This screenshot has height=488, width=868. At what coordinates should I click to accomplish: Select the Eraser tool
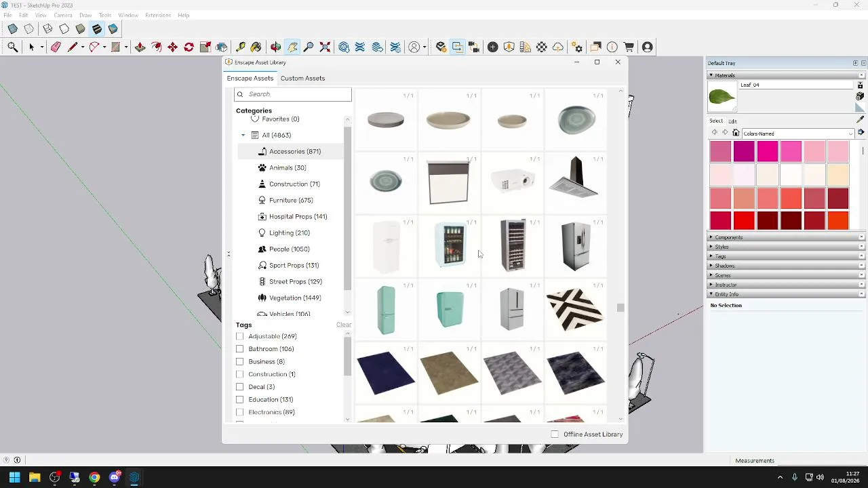56,47
